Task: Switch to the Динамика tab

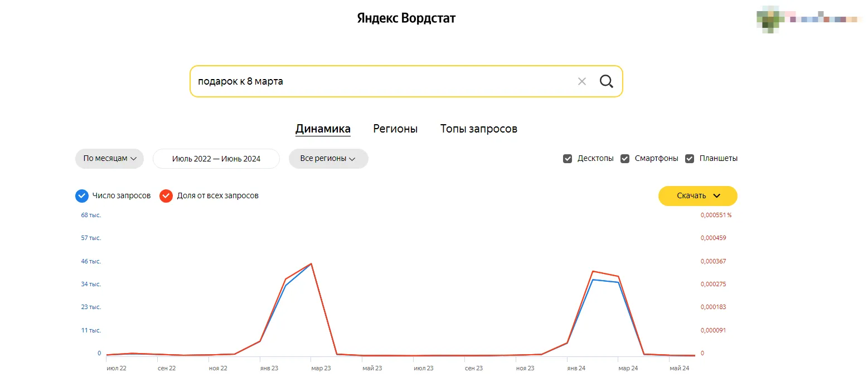Action: 323,129
